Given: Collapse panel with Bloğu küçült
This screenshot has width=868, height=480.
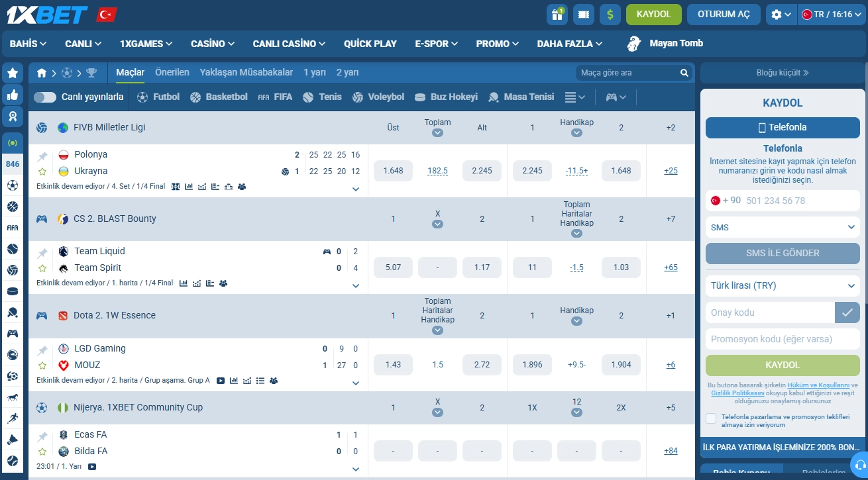Looking at the screenshot, I should tap(783, 73).
